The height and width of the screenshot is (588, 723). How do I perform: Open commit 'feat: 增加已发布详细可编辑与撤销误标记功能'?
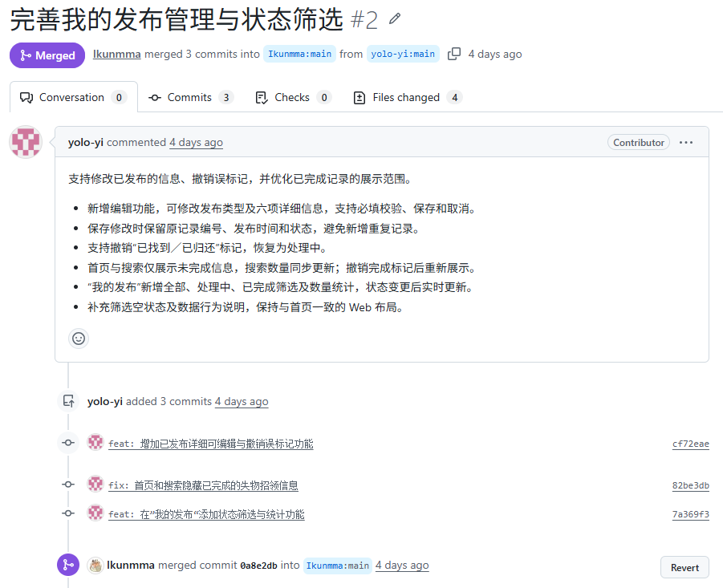pos(211,444)
